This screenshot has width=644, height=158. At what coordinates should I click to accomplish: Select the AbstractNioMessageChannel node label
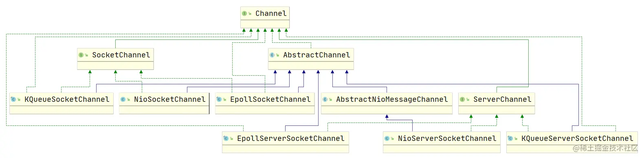pyautogui.click(x=392, y=99)
